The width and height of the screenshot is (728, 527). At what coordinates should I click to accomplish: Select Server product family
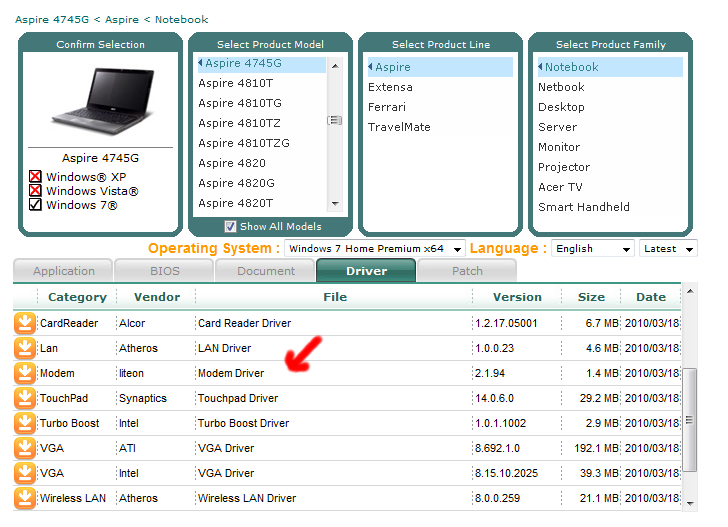coord(558,127)
